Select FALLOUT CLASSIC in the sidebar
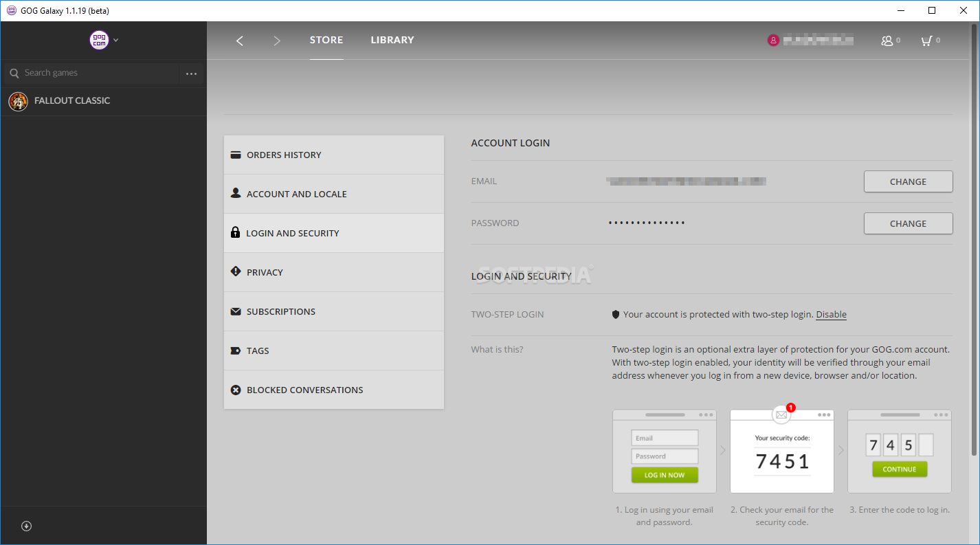 click(x=103, y=101)
